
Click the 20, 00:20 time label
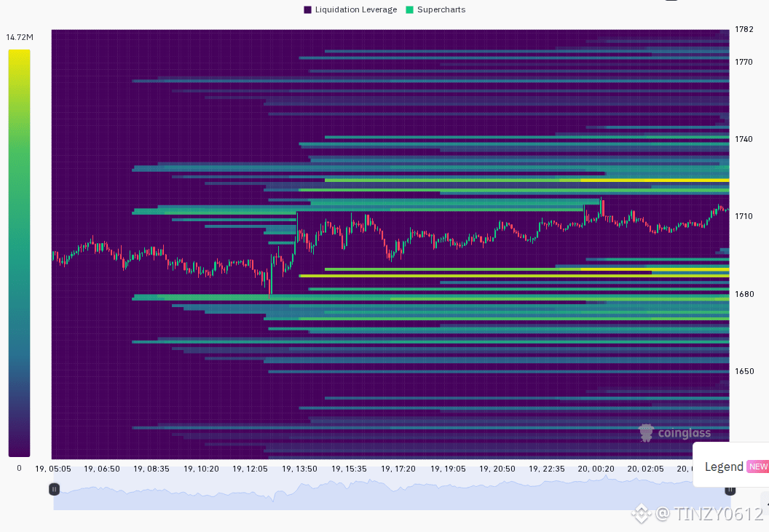[596, 469]
